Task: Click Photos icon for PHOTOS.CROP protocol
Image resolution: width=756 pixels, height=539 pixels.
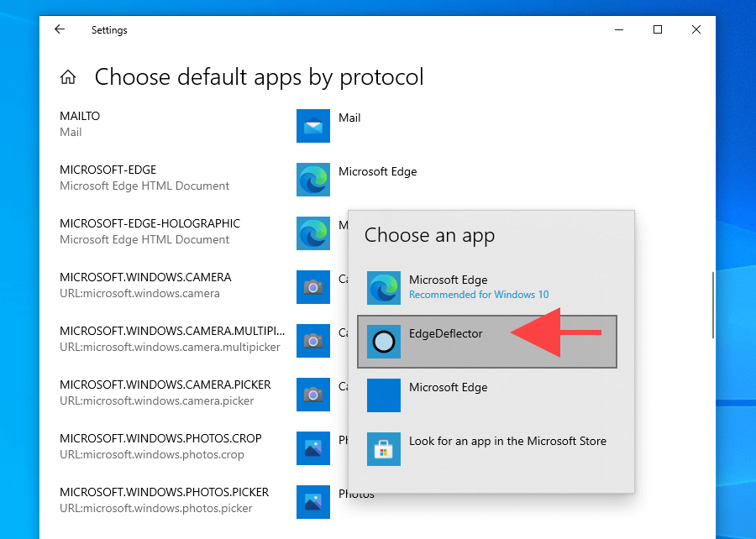Action: coord(313,448)
